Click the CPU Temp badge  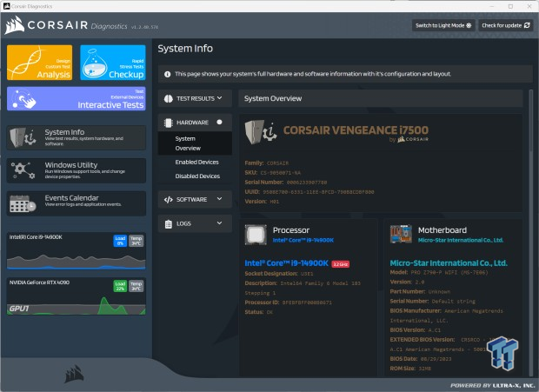[136, 241]
